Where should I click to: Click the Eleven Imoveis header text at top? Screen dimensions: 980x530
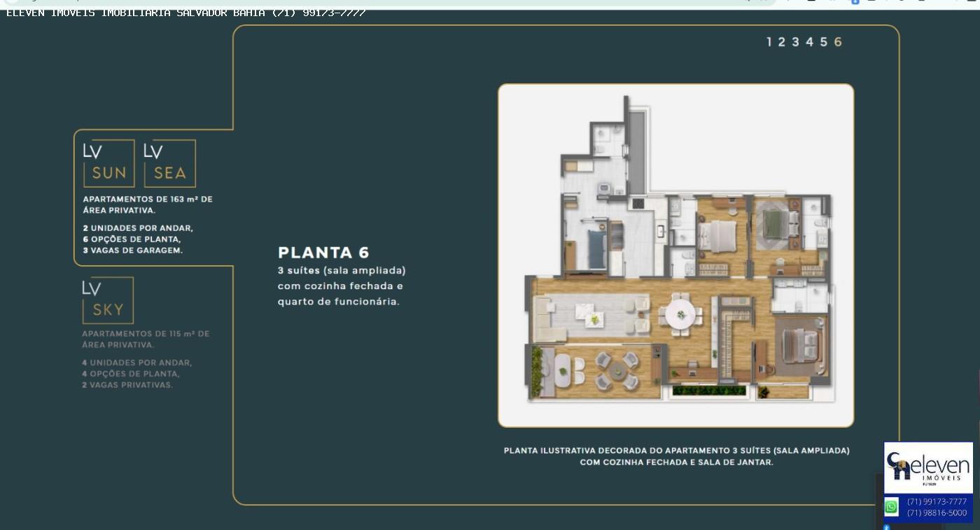coord(185,13)
